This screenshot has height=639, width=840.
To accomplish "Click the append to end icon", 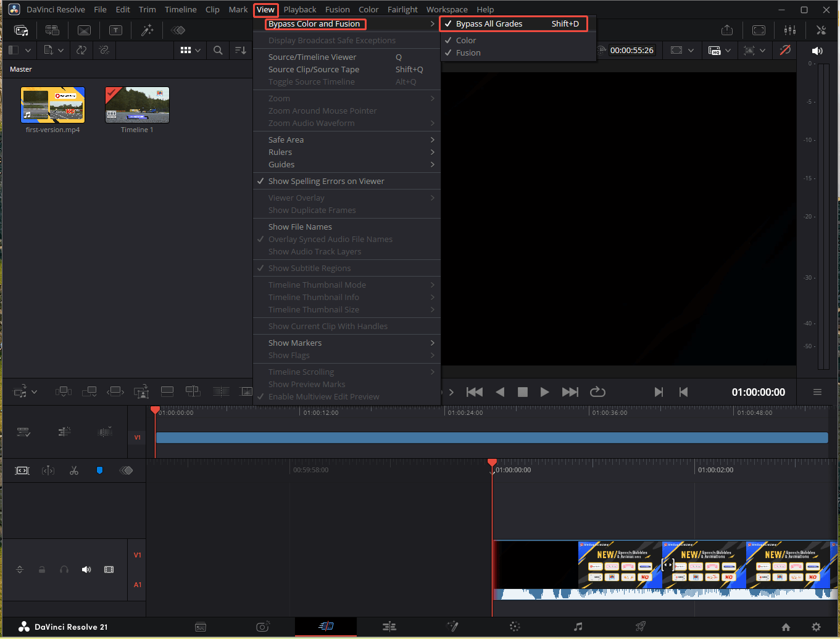I will 89,391.
